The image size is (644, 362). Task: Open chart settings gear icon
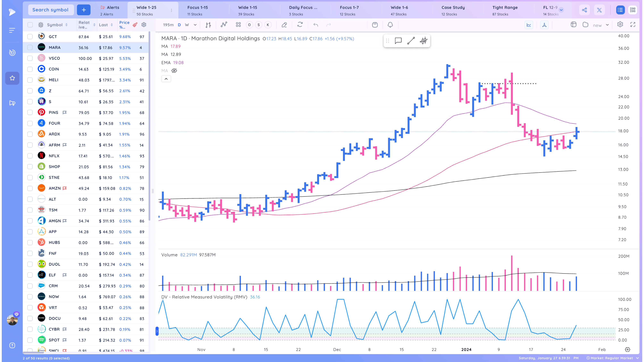click(x=620, y=25)
